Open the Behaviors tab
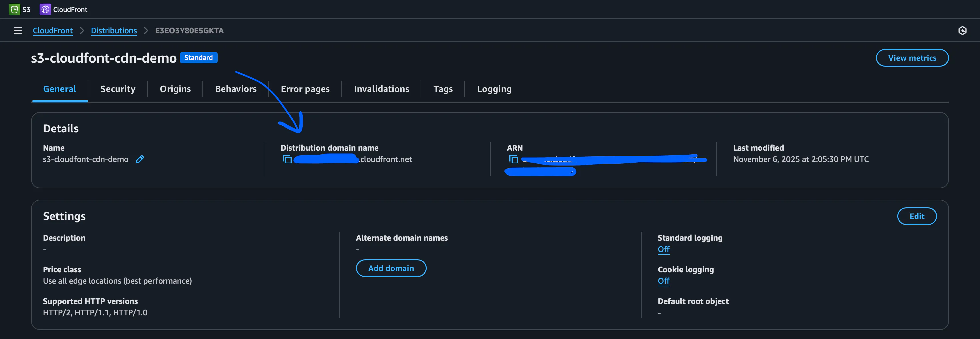This screenshot has width=980, height=339. pos(235,89)
